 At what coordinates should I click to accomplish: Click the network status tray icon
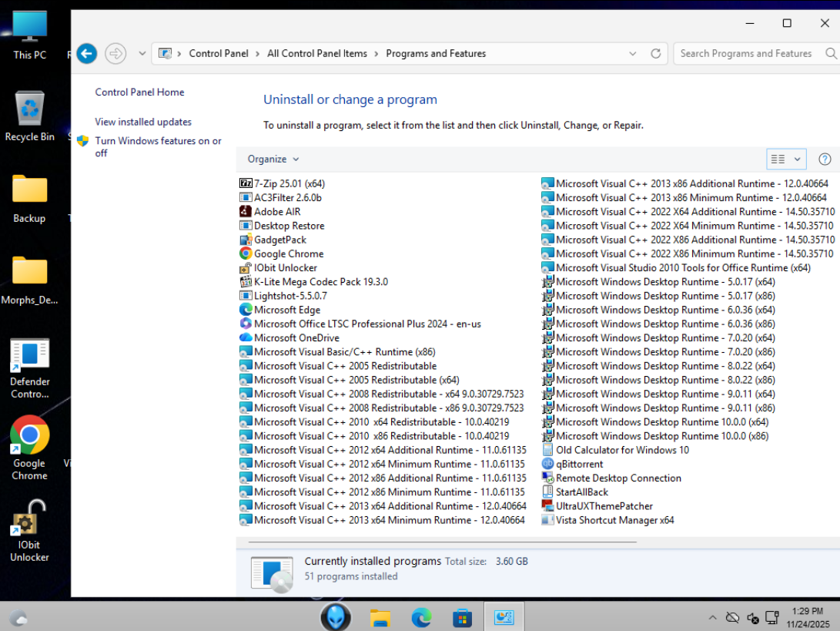coord(772,618)
